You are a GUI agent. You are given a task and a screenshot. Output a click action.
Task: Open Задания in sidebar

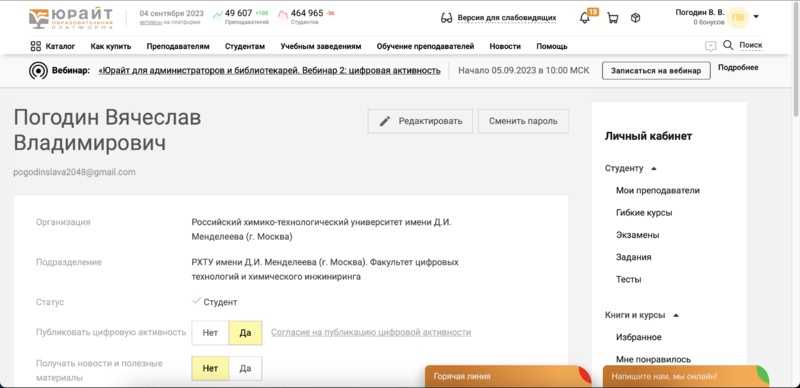click(x=634, y=257)
